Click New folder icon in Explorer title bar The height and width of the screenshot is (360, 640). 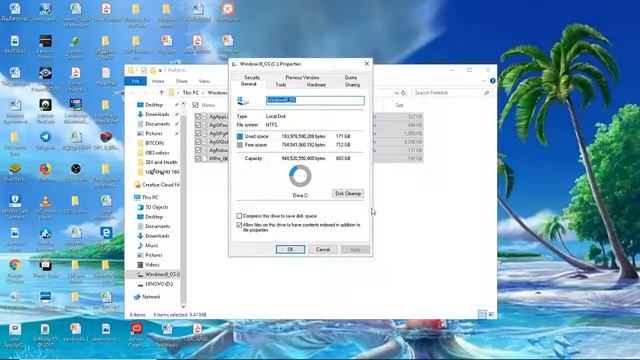click(153, 70)
